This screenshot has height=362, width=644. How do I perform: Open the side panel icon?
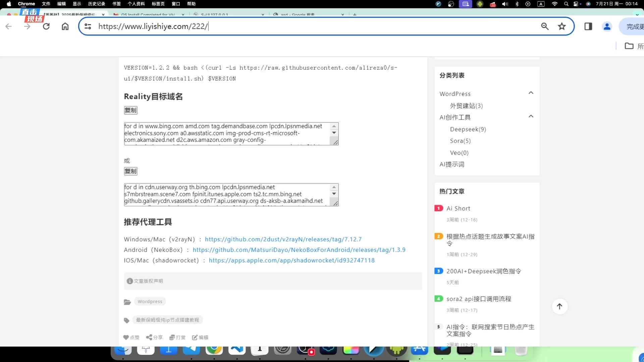588,26
